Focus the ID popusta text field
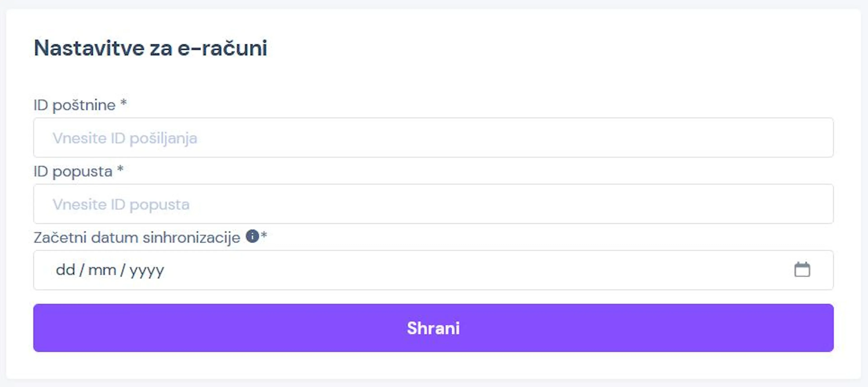 tap(433, 204)
